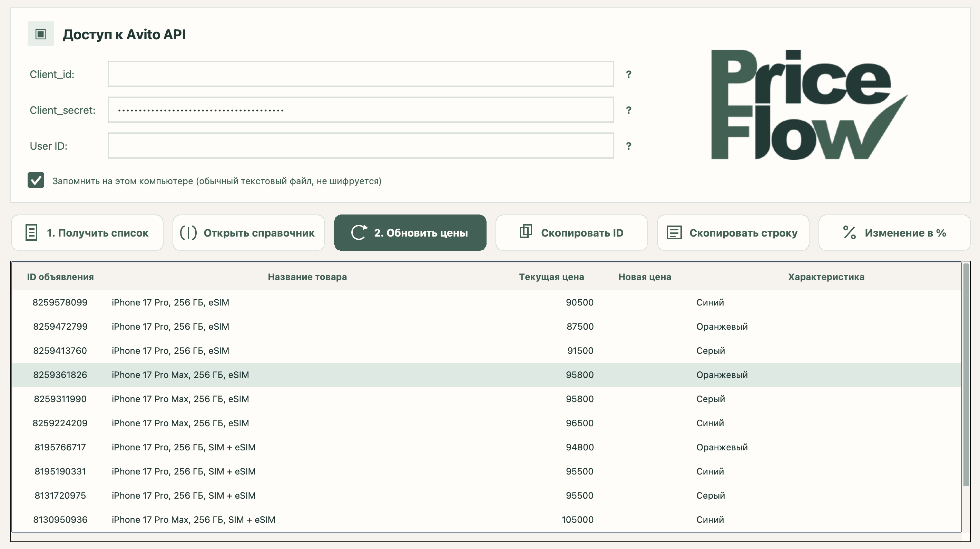Select listing ID 8259472799
The height and width of the screenshot is (549, 980).
[60, 326]
